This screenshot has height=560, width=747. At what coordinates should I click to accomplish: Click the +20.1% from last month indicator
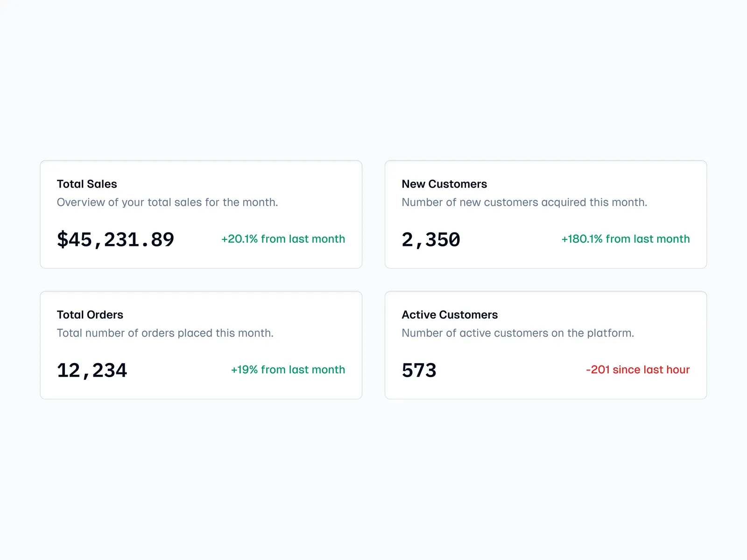[283, 239]
